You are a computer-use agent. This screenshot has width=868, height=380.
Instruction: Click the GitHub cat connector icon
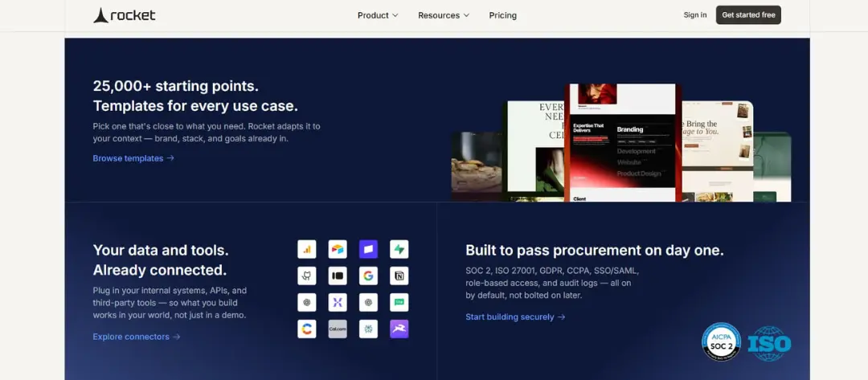[307, 276]
